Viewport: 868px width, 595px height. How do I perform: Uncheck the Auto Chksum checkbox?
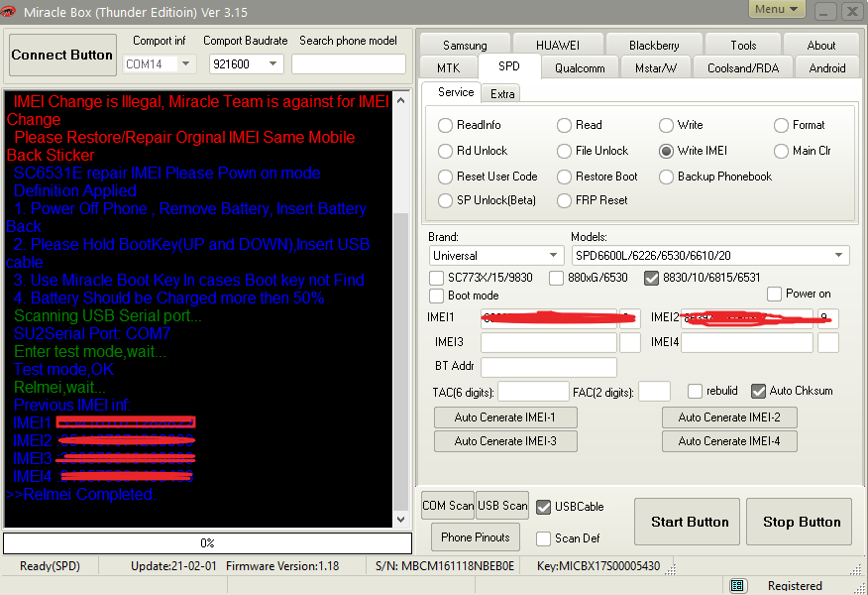tap(758, 391)
